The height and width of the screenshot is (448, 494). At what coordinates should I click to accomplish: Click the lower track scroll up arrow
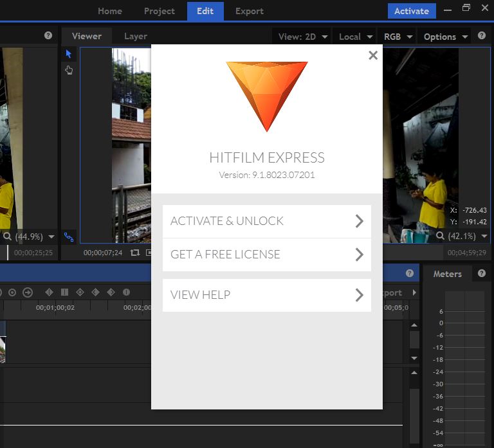coord(414,372)
